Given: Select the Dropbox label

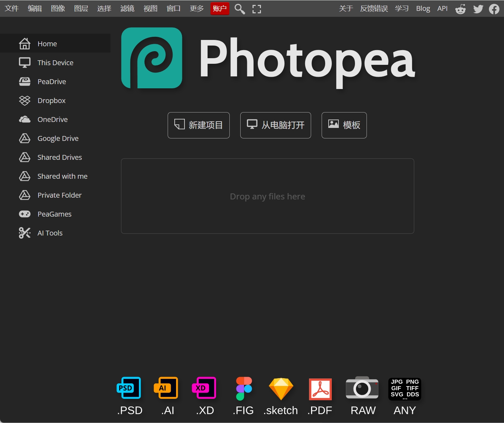Looking at the screenshot, I should pyautogui.click(x=52, y=101).
